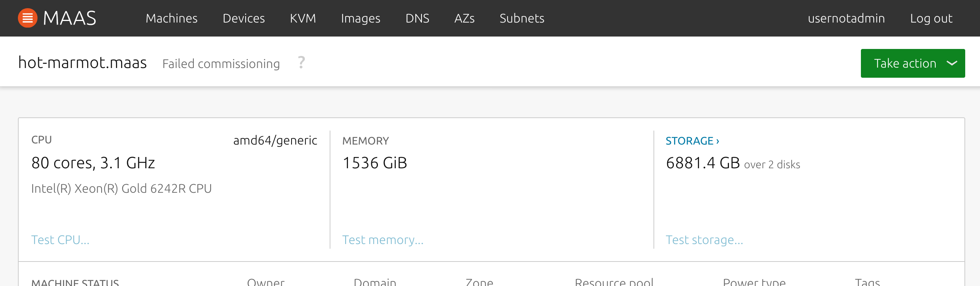Image resolution: width=980 pixels, height=286 pixels.
Task: Open the Devices section
Action: 244,18
